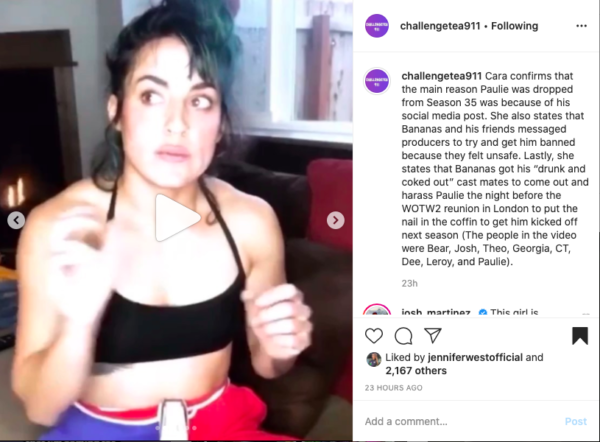Screen dimensions: 600x442
Task: Play the video with the center play button
Action: click(177, 218)
